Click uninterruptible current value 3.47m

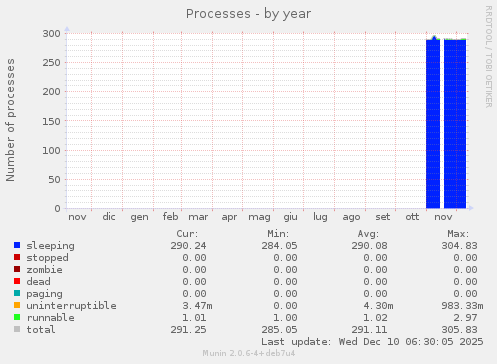[x=197, y=306]
